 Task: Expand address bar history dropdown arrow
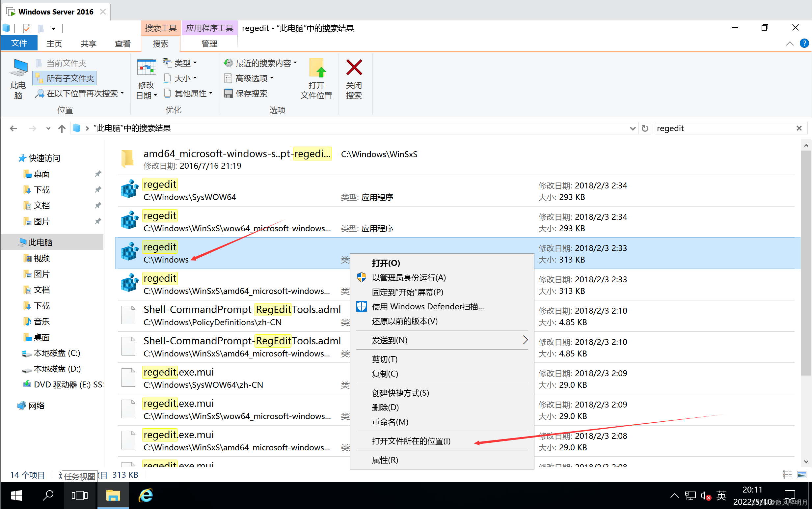(632, 128)
